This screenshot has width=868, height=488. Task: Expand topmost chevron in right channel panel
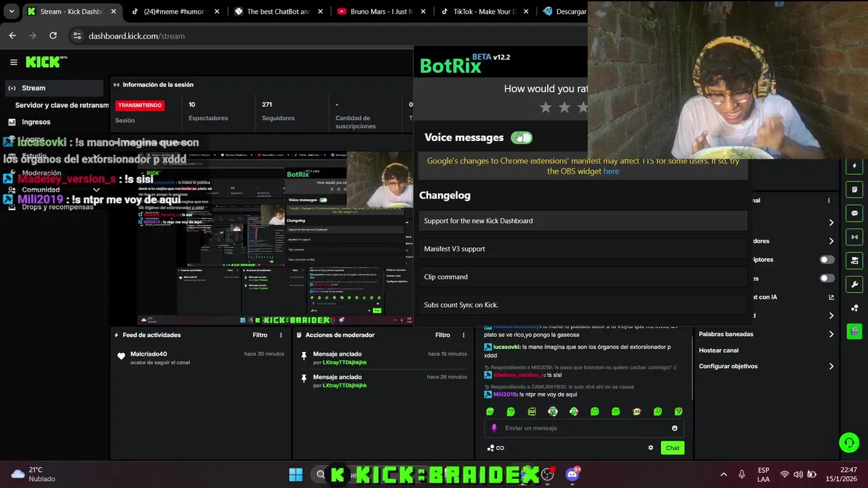tap(831, 222)
